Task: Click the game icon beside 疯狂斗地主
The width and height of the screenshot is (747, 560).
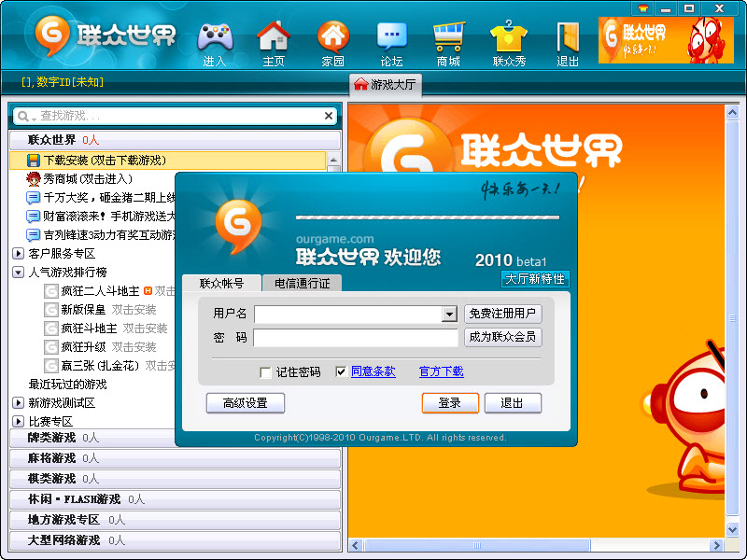Action: point(51,329)
